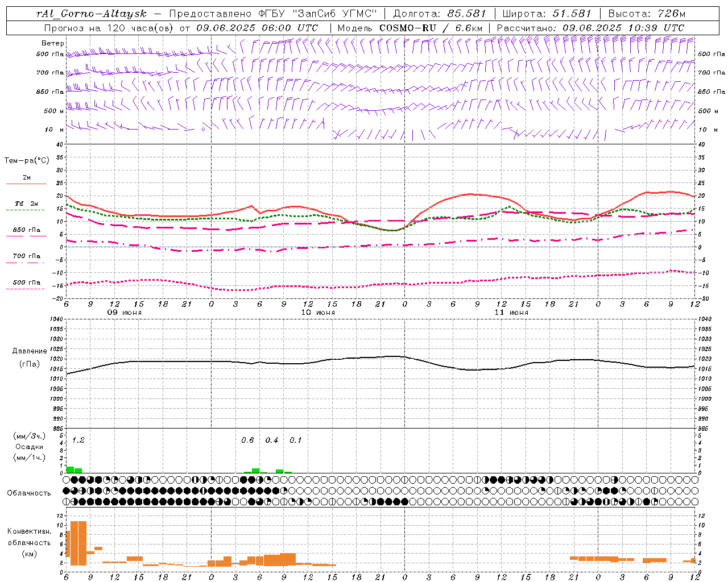
Task: Click the '2м' temperature legend entry
Action: [x=27, y=178]
